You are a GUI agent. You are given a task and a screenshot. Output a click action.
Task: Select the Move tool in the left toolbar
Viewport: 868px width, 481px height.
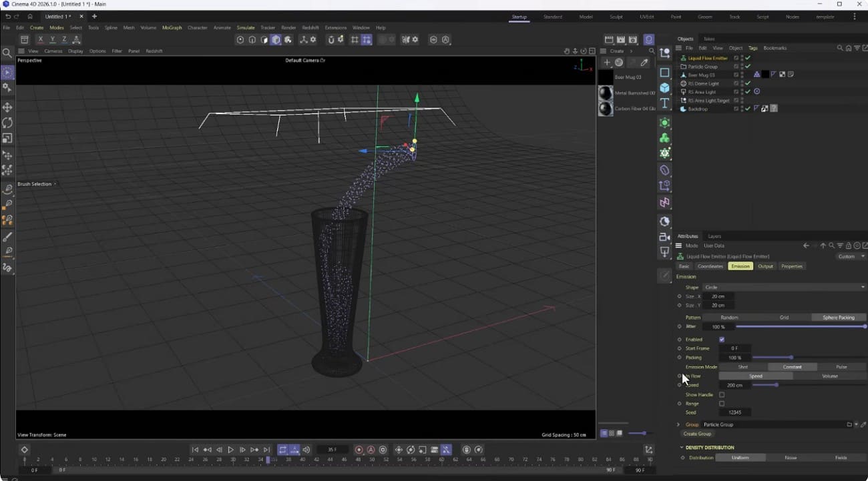pyautogui.click(x=7, y=107)
